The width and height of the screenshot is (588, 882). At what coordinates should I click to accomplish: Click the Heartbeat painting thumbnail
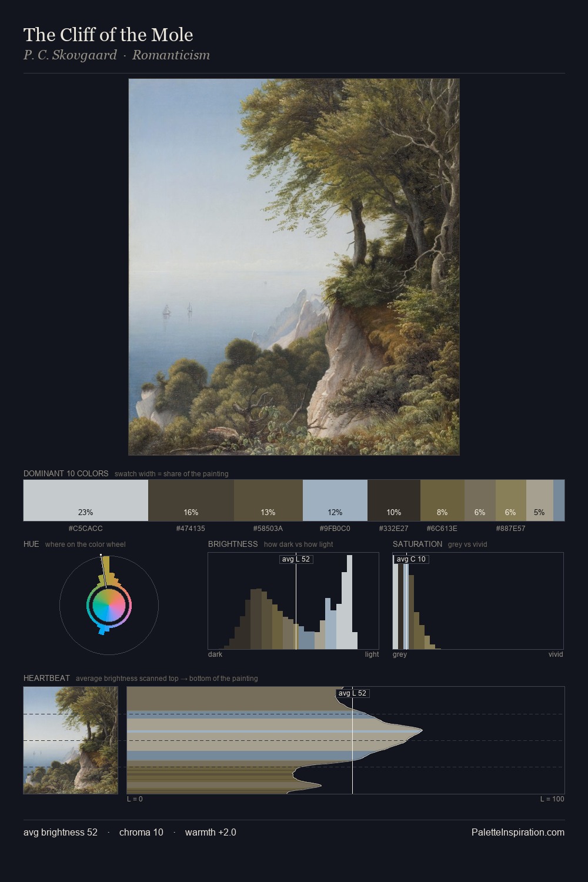71,740
